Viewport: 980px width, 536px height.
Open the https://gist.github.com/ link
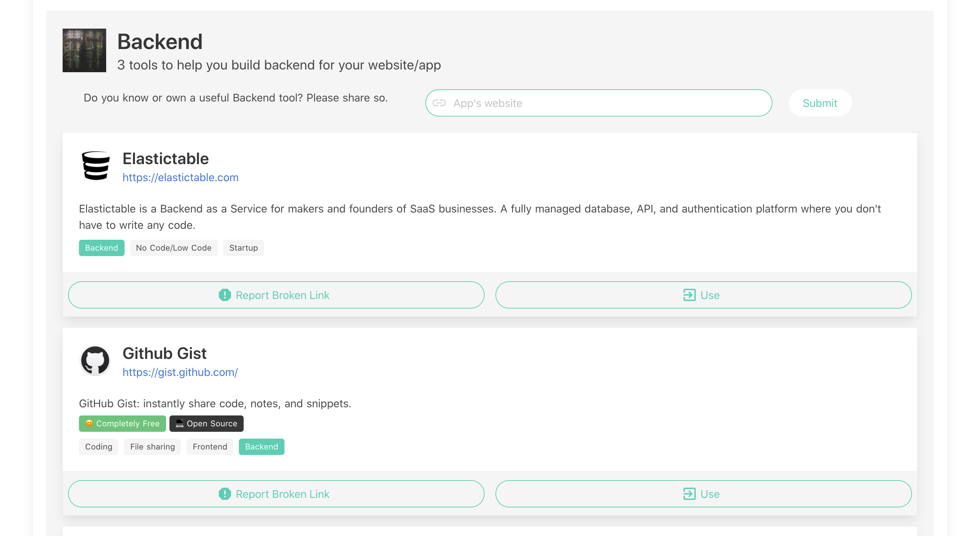click(180, 372)
